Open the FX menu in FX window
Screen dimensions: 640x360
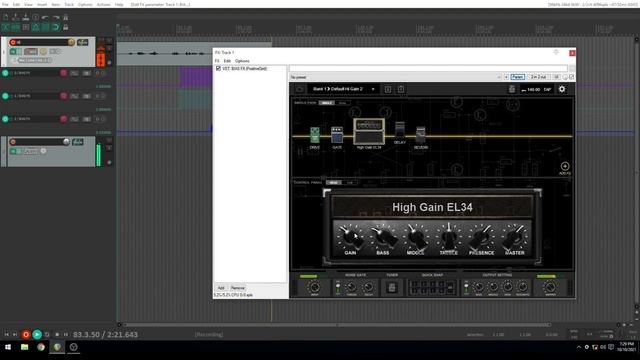click(217, 61)
